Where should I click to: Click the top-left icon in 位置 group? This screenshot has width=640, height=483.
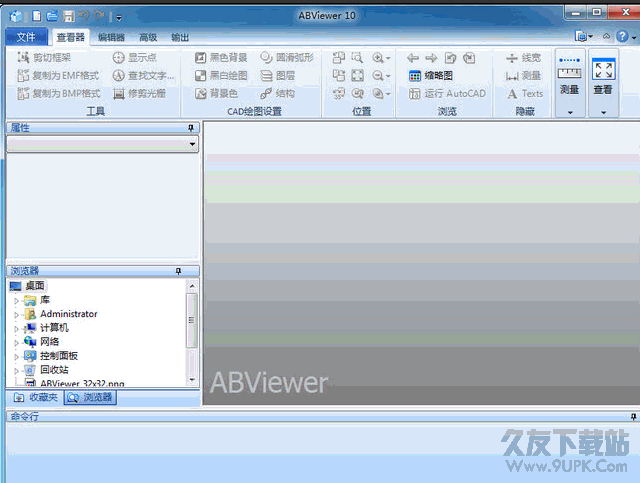tap(339, 58)
